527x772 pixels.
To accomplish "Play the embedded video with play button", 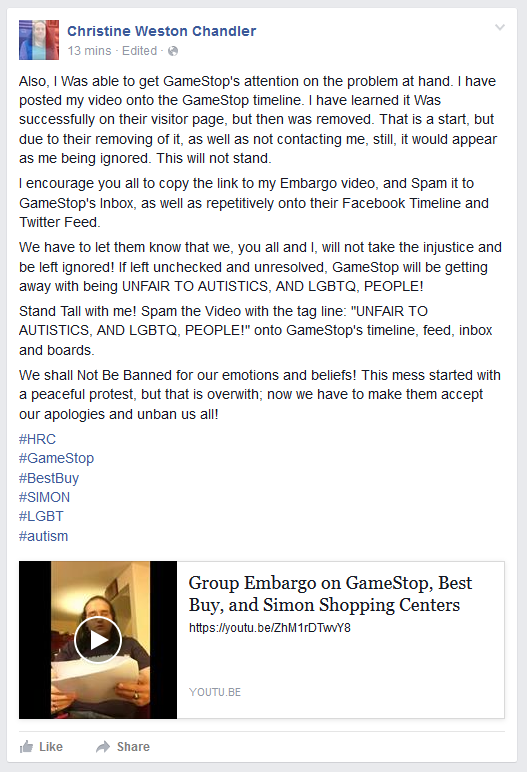I will point(98,640).
